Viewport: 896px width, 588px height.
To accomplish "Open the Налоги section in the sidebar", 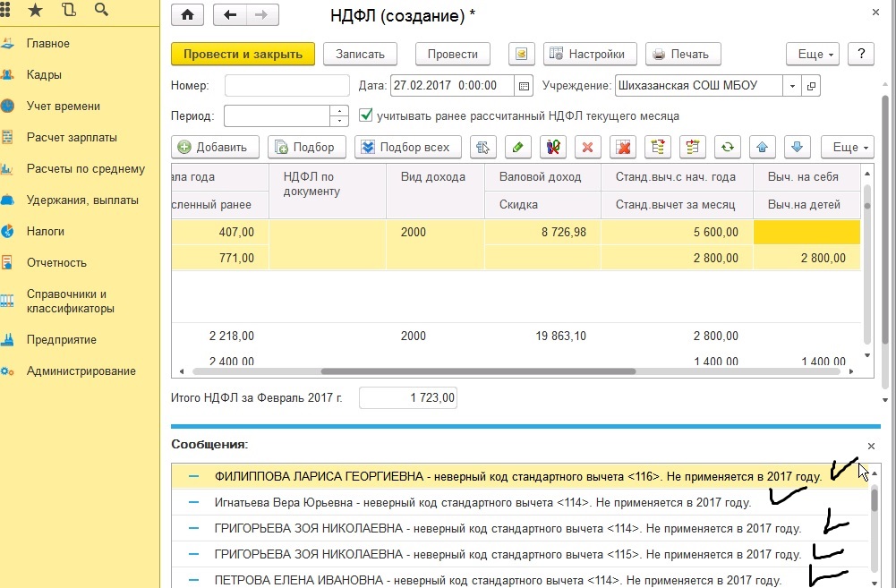I will click(x=45, y=232).
